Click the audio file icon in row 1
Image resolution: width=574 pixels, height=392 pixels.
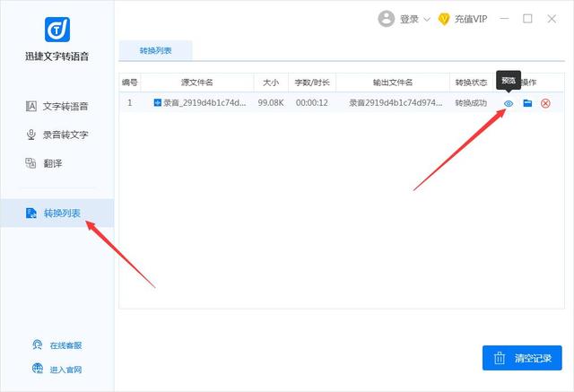(x=158, y=102)
